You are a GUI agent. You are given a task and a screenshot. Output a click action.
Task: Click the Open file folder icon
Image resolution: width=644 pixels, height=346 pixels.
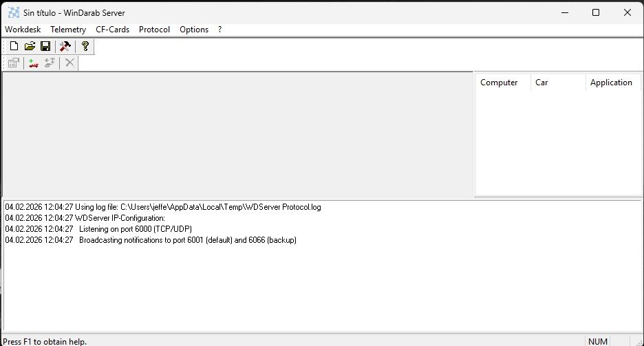30,46
